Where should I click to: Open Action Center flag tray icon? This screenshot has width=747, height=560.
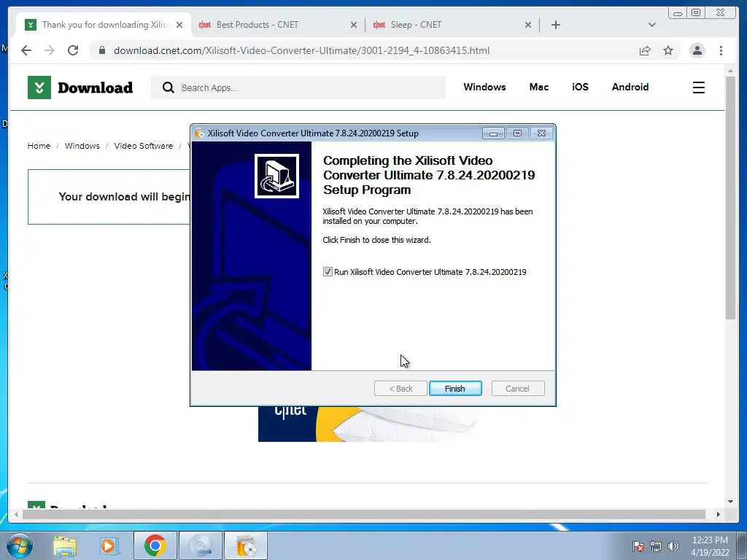tap(638, 546)
